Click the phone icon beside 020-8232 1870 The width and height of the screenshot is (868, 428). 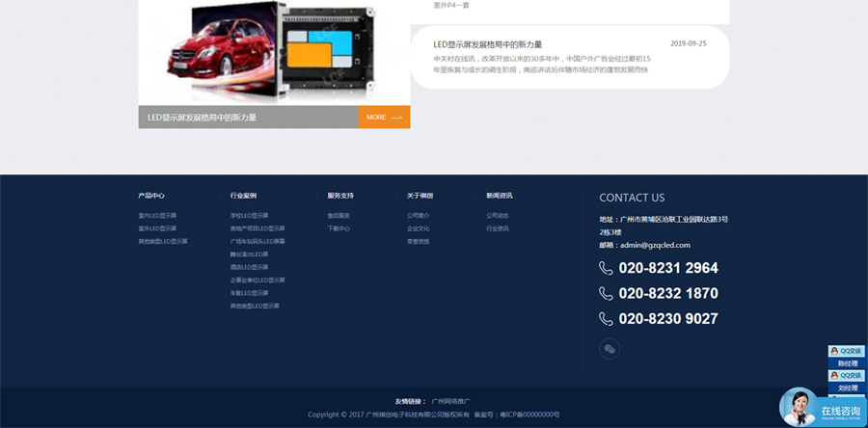[x=607, y=293]
